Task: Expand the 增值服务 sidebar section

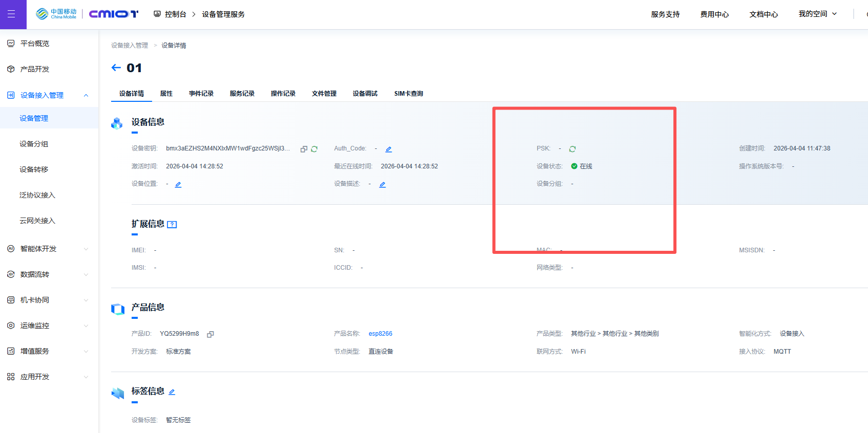Action: (x=86, y=351)
